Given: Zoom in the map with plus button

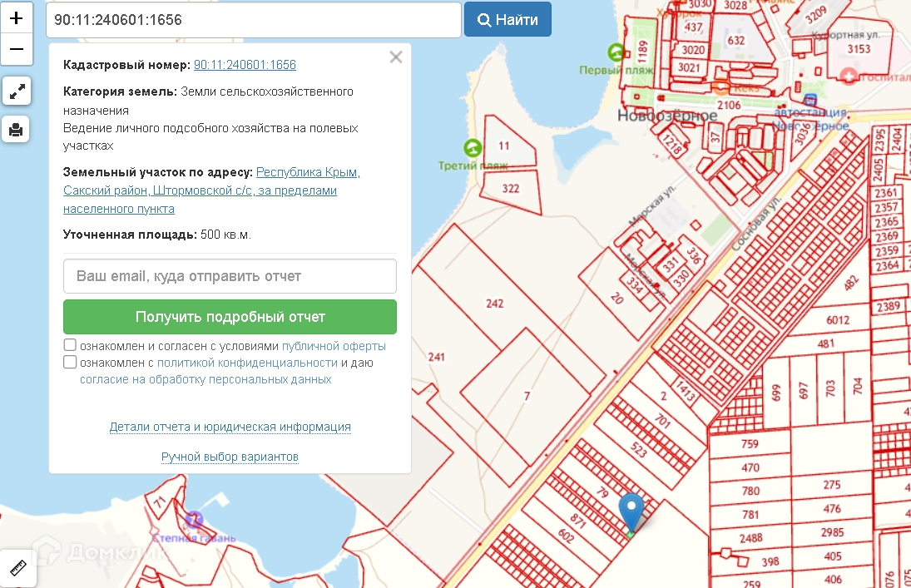Looking at the screenshot, I should (x=17, y=18).
